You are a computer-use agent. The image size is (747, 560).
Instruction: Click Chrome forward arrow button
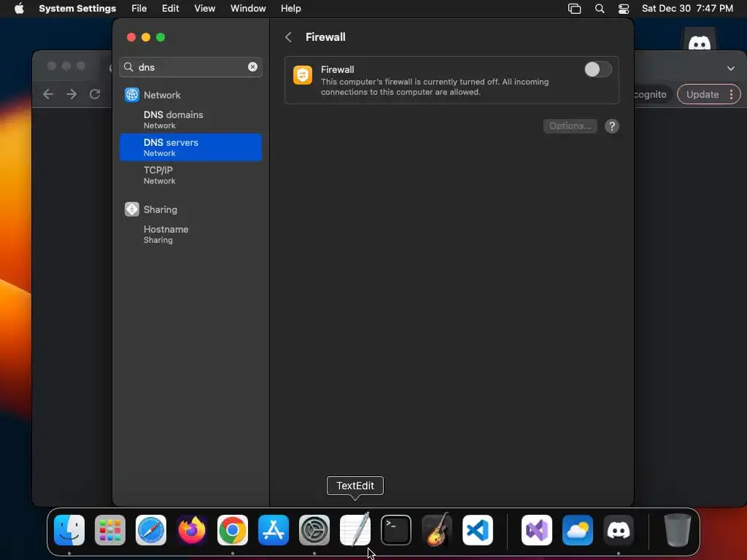tap(71, 94)
